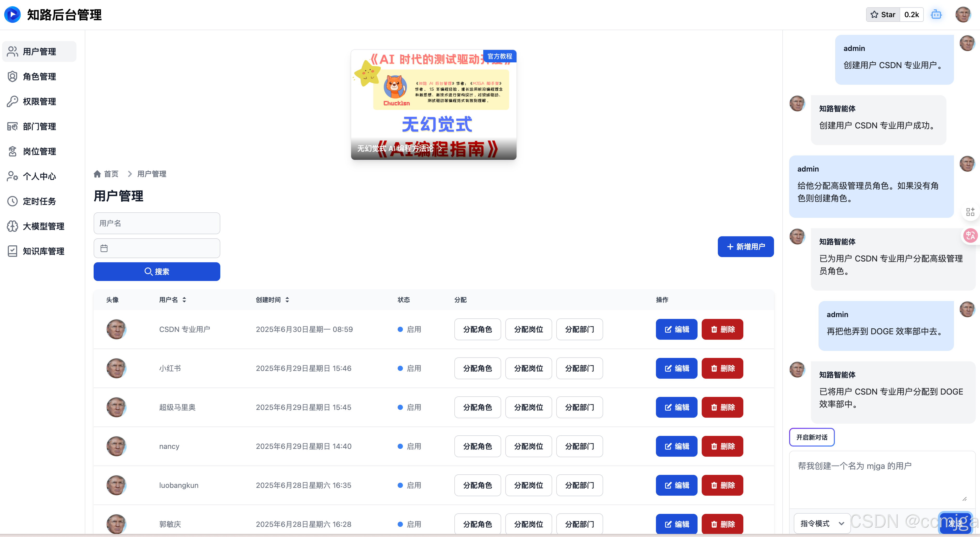Open the 无幻觉式 AI 编程指南 banner
Viewport: 980px width, 537px height.
click(x=434, y=104)
